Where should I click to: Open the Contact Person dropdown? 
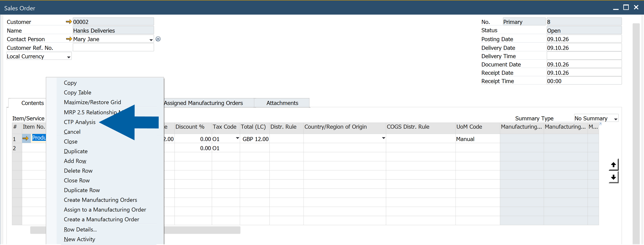[x=151, y=40]
